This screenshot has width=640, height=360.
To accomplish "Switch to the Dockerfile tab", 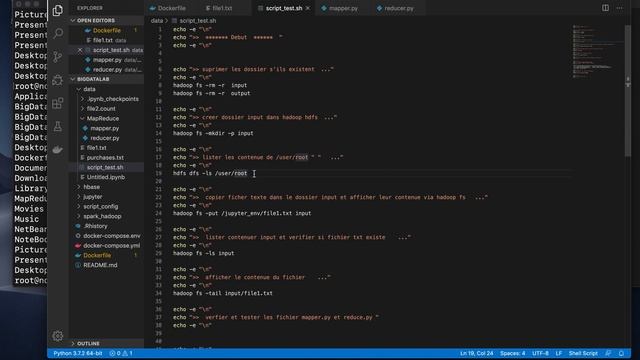I will pos(168,8).
